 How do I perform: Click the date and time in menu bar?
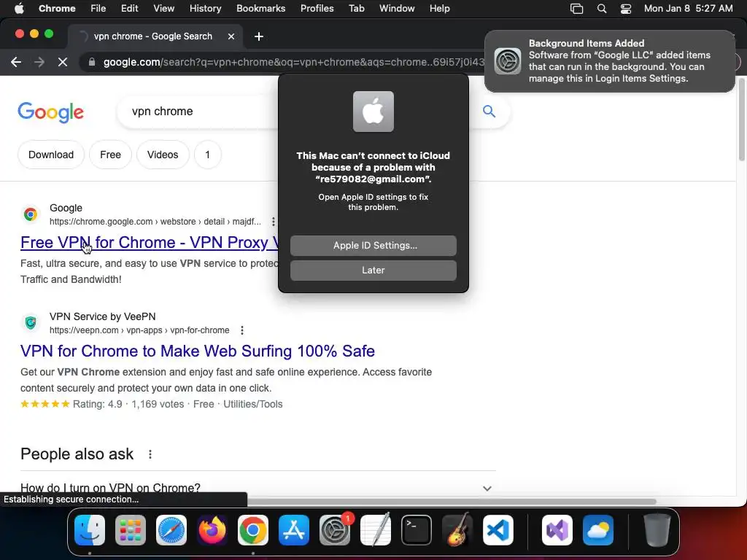[688, 8]
